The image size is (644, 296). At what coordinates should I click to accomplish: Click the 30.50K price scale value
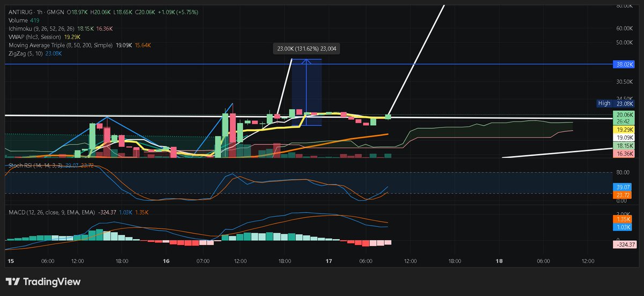point(625,82)
